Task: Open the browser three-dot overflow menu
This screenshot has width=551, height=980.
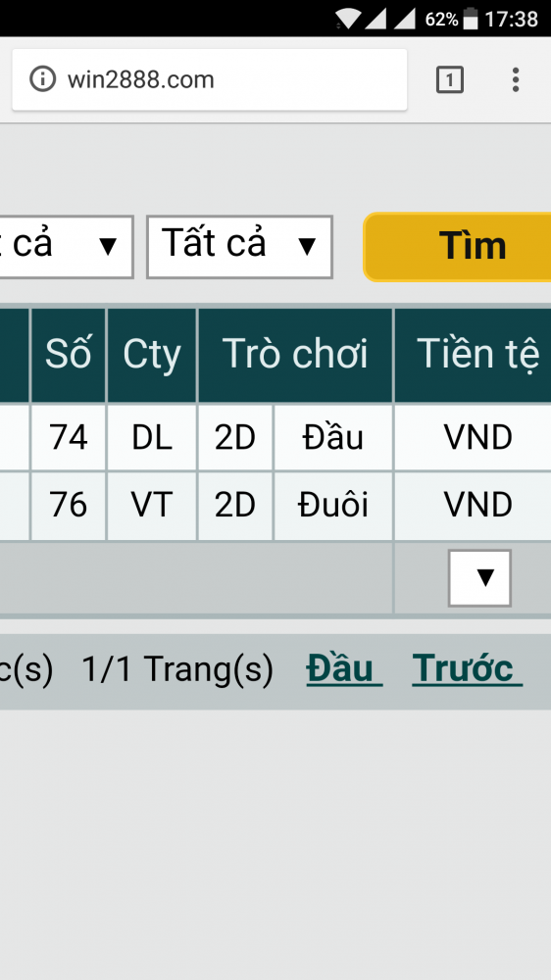Action: [x=516, y=79]
